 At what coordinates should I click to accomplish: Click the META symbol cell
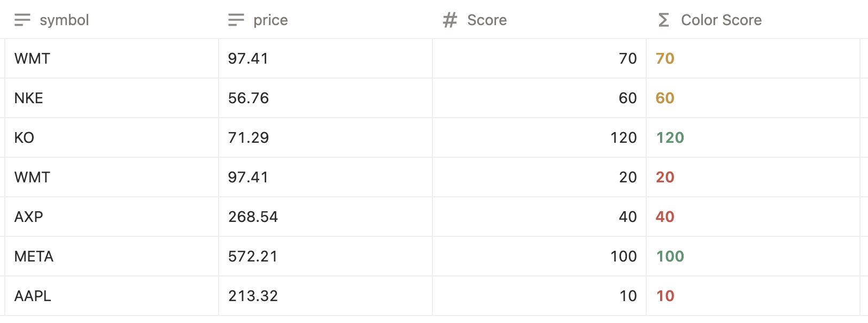coord(33,256)
